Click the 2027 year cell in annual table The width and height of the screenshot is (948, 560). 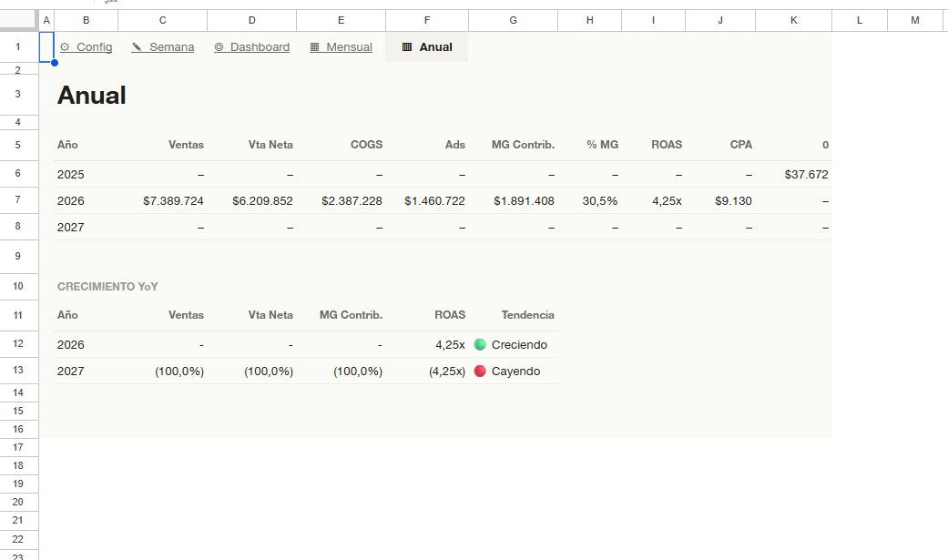click(71, 228)
